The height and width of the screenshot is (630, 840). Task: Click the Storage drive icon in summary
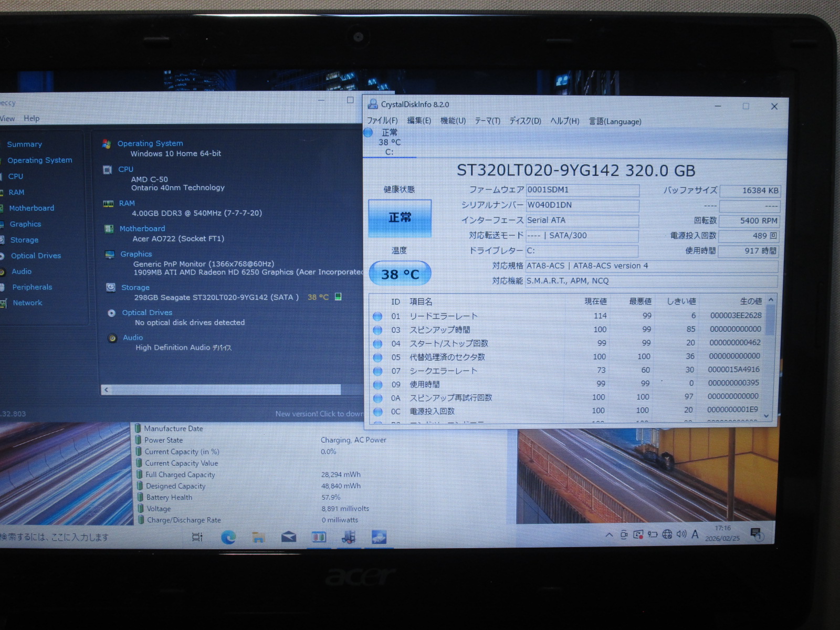pyautogui.click(x=111, y=287)
